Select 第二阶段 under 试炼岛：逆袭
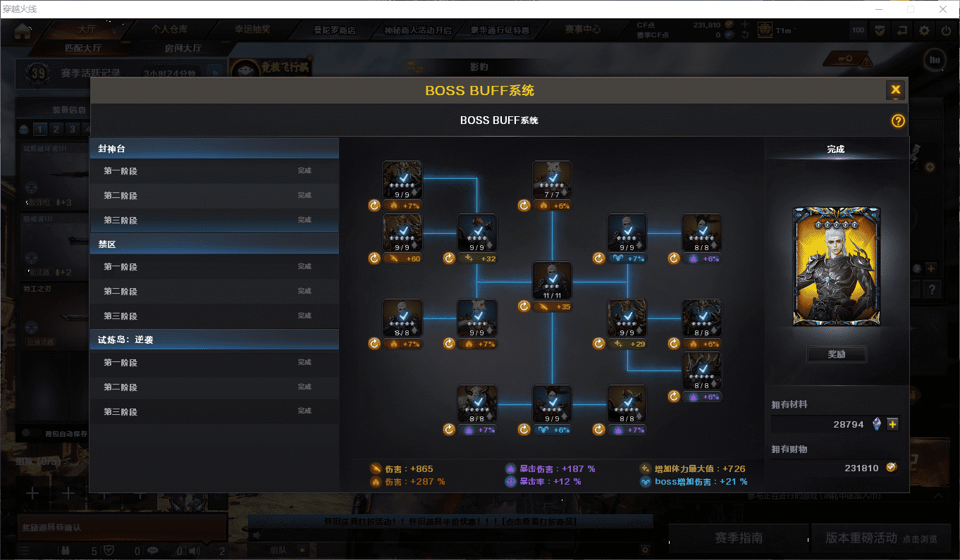 (214, 387)
